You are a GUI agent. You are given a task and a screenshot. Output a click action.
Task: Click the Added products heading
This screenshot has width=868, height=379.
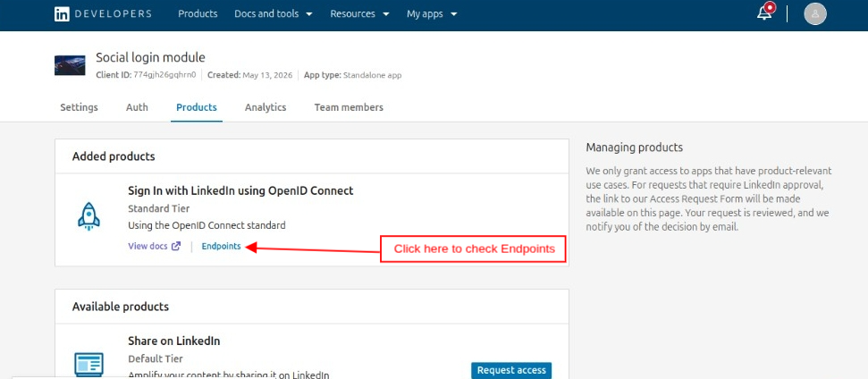click(114, 156)
